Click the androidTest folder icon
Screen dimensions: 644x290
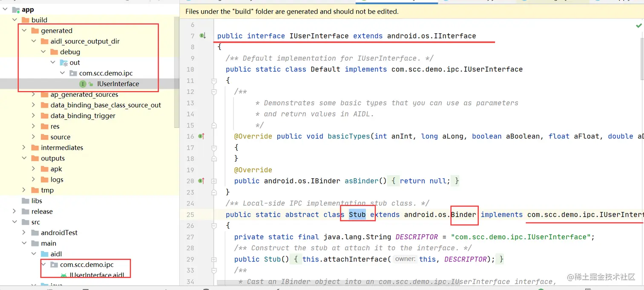pyautogui.click(x=35, y=233)
